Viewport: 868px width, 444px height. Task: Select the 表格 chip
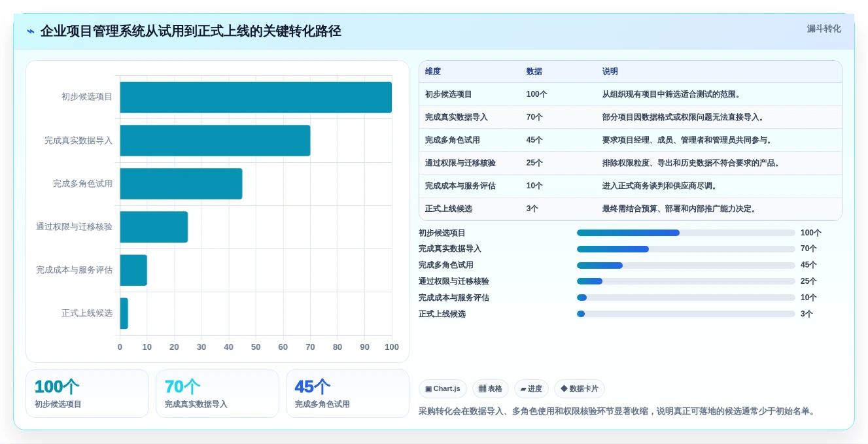pyautogui.click(x=490, y=388)
